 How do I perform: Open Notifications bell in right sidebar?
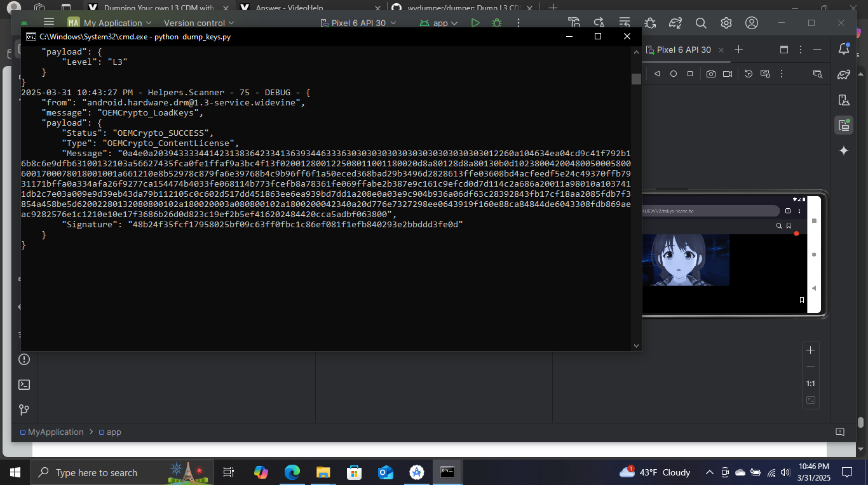click(844, 48)
